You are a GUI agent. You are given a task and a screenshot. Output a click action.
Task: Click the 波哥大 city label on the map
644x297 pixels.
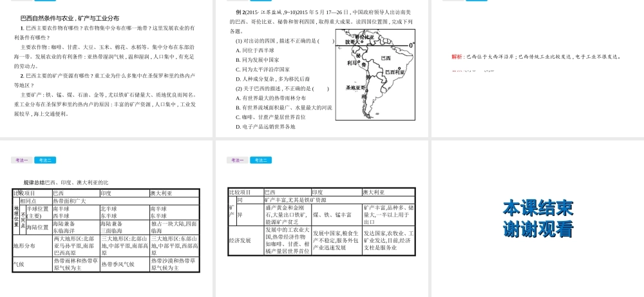point(352,41)
